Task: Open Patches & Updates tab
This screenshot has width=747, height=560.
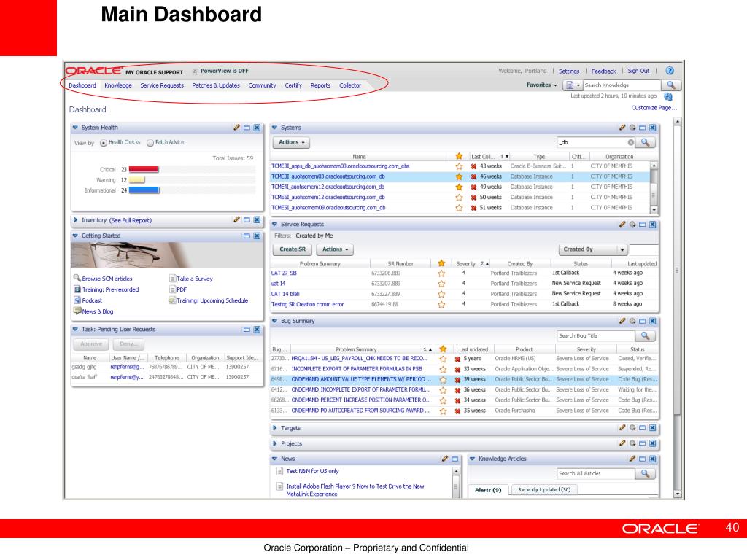Action: (216, 85)
